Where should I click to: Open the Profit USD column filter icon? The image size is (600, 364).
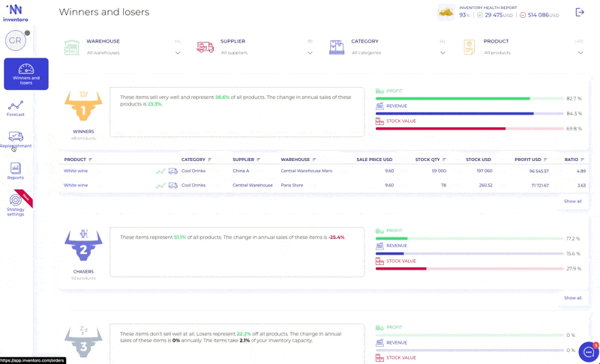[545, 160]
